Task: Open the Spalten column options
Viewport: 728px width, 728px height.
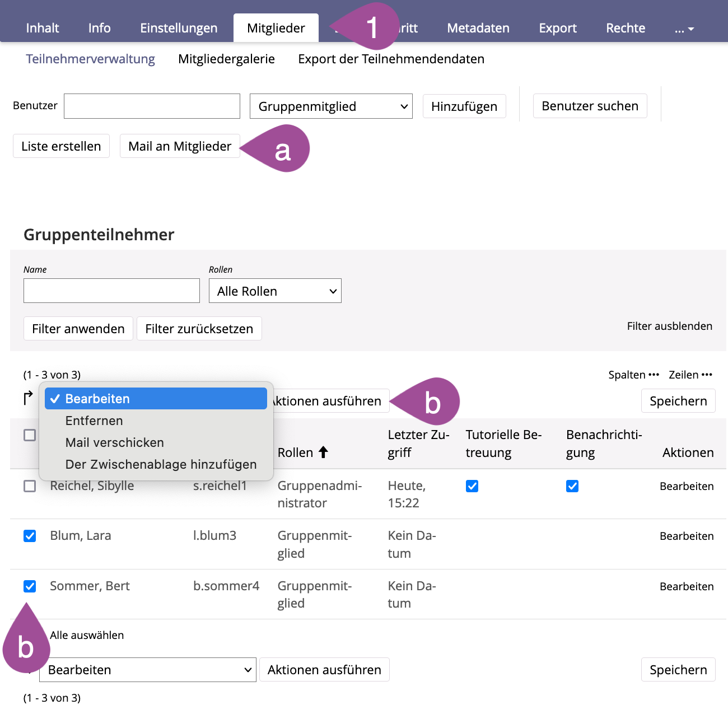Action: 633,375
